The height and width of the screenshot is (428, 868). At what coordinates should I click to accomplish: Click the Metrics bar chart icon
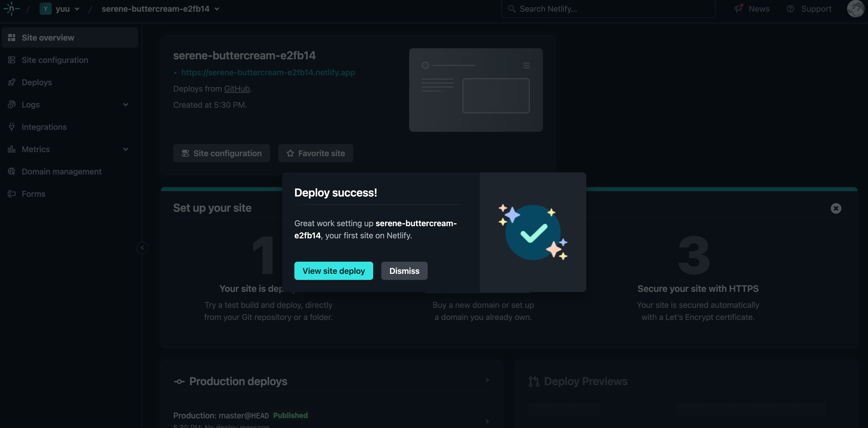(x=12, y=149)
